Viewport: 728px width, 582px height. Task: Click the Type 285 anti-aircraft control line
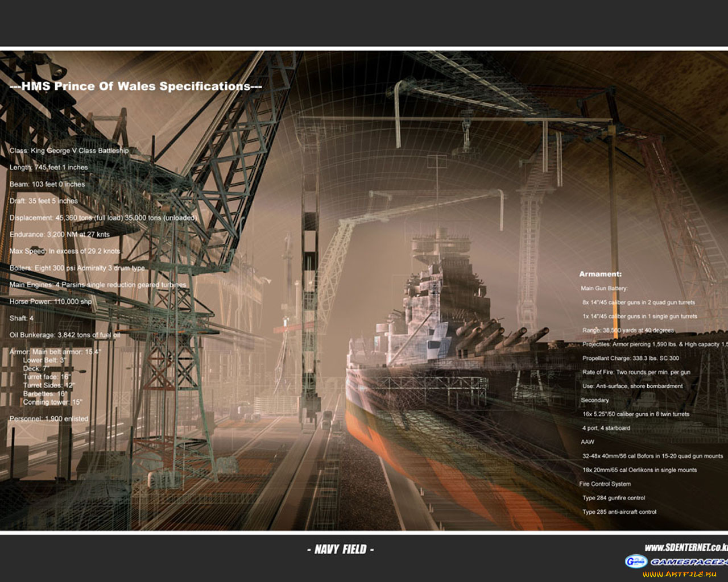pos(619,512)
